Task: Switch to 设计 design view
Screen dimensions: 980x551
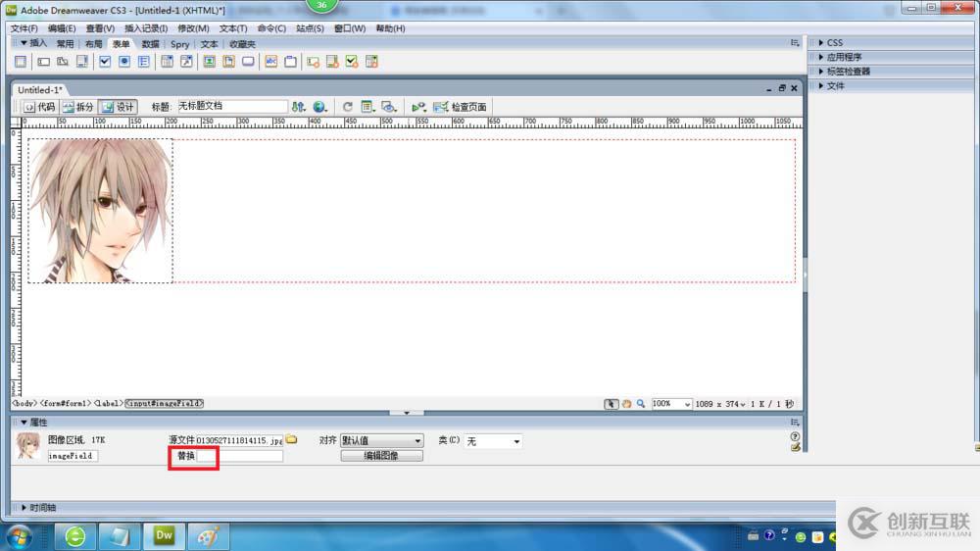Action: pyautogui.click(x=119, y=107)
